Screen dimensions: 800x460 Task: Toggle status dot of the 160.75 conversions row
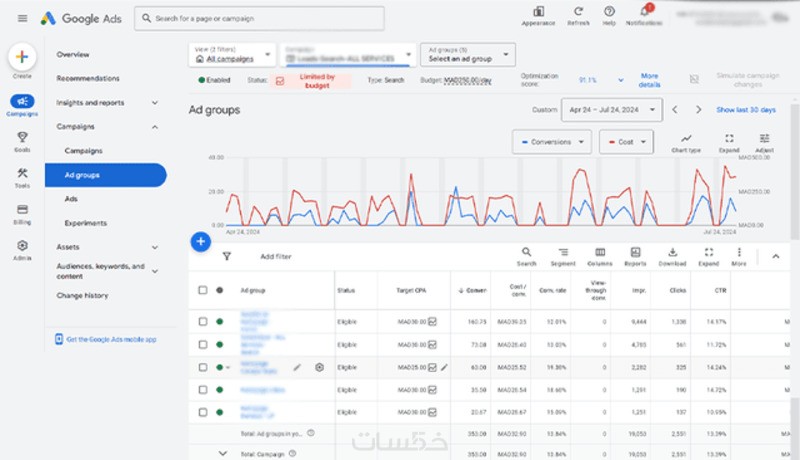pos(219,322)
